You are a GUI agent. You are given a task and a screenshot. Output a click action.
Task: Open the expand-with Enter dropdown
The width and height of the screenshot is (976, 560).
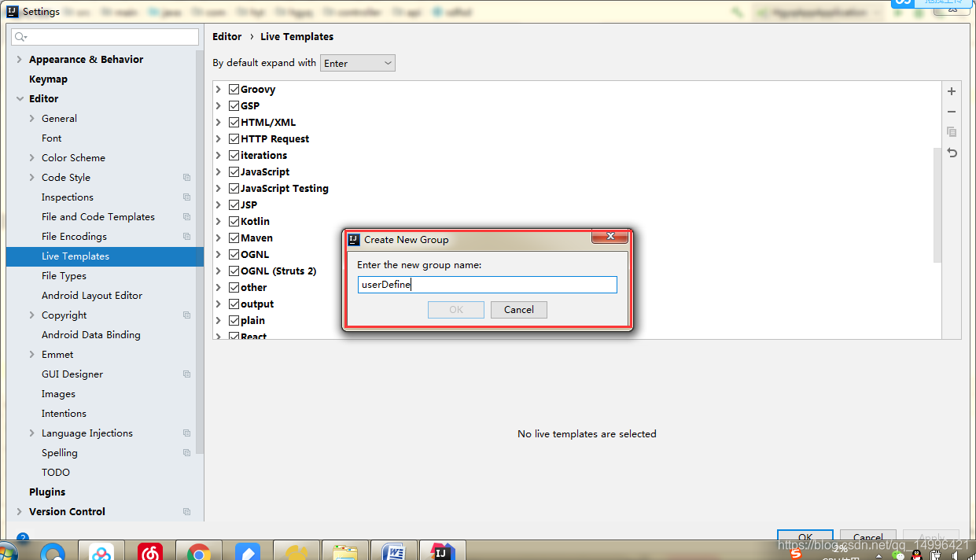(x=358, y=63)
